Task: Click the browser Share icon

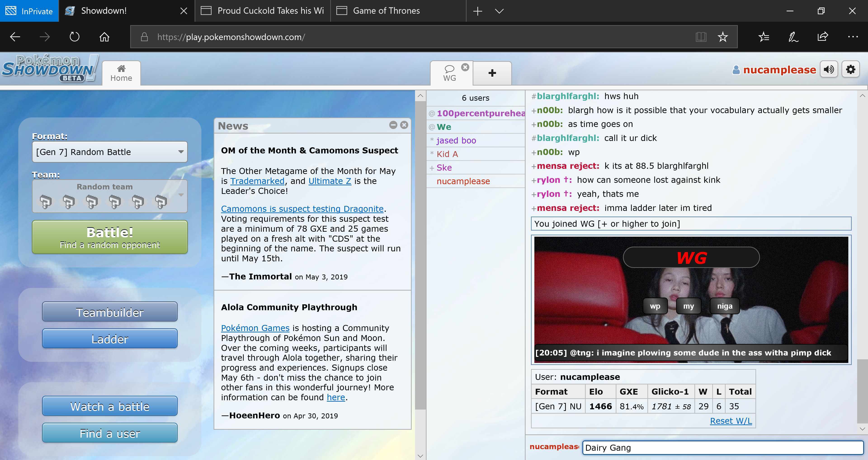Action: point(823,36)
